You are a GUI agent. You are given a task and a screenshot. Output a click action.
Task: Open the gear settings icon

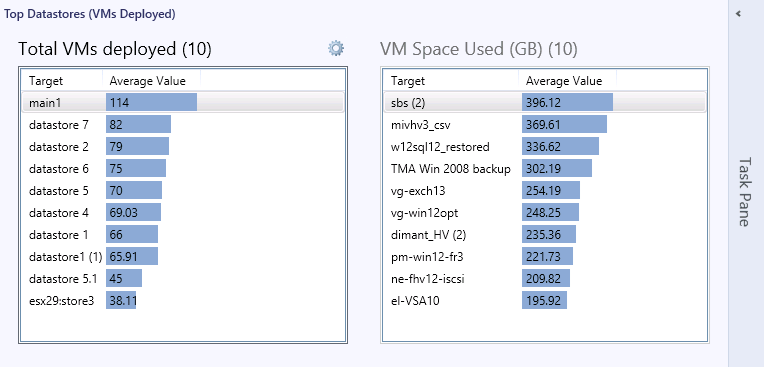336,48
